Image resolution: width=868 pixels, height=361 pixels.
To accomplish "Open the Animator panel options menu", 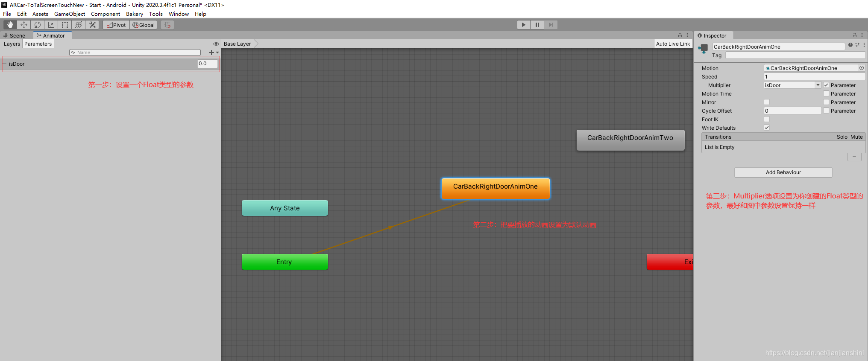I will tap(687, 35).
